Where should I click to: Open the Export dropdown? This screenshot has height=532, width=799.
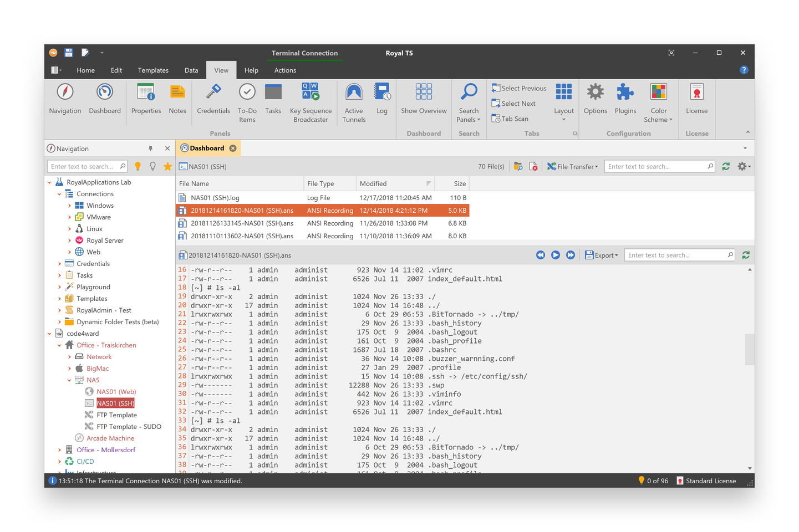602,255
